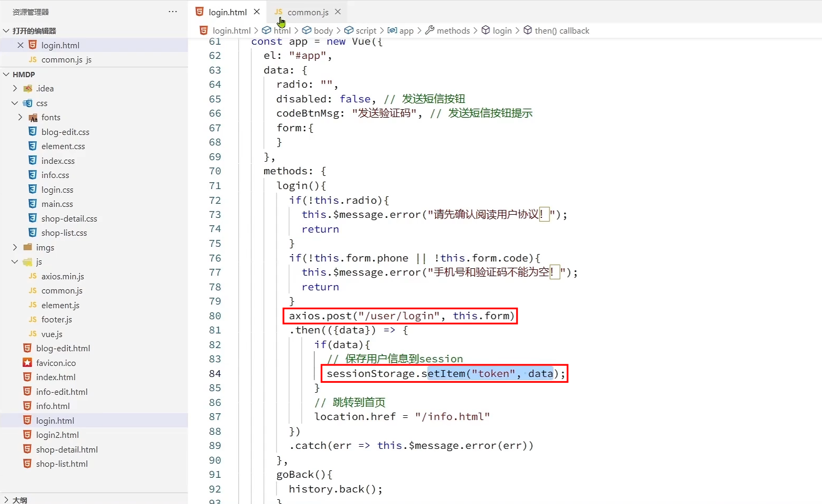Image resolution: width=822 pixels, height=504 pixels.
Task: Click the shop-list.html file icon
Action: [27, 464]
